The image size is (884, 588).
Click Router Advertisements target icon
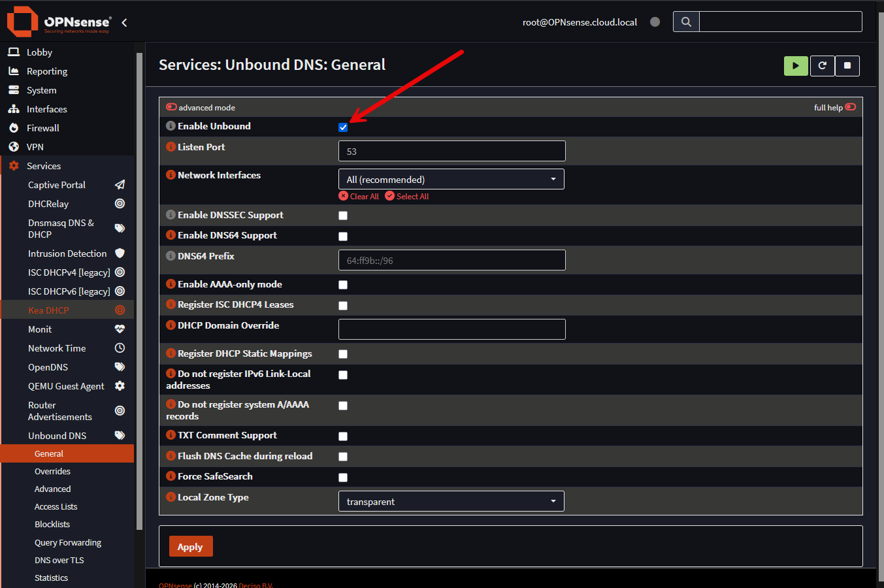[x=120, y=411]
